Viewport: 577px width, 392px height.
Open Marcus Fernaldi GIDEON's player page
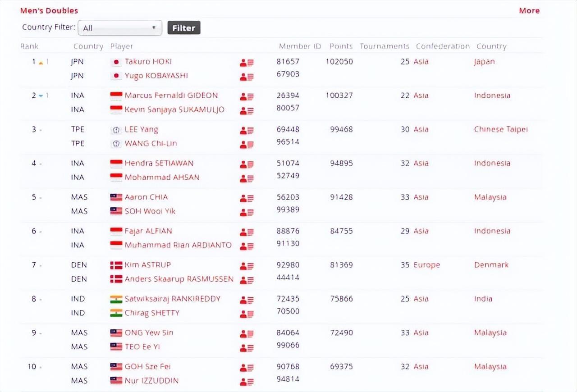(x=171, y=96)
